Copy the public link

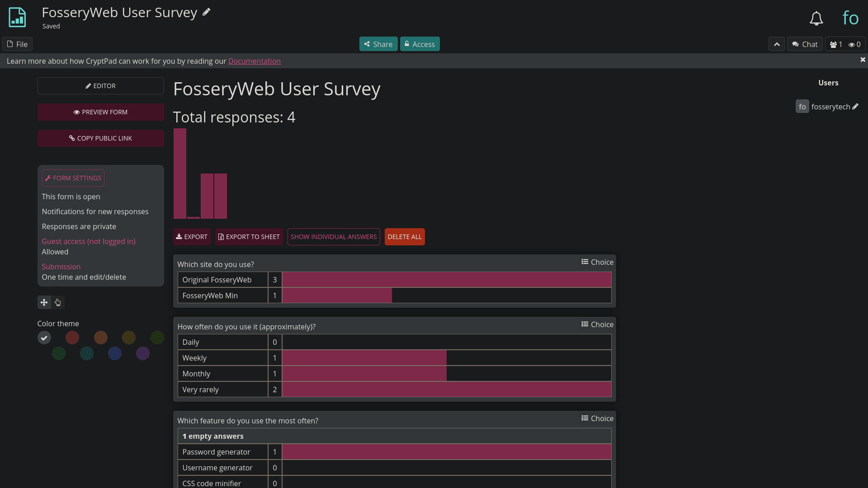(x=100, y=138)
